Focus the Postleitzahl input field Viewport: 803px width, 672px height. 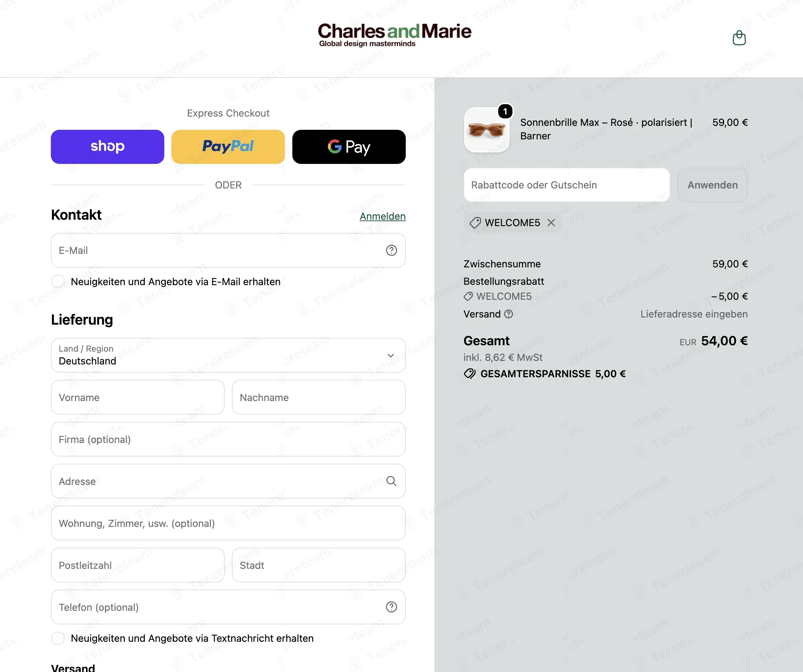pos(138,565)
